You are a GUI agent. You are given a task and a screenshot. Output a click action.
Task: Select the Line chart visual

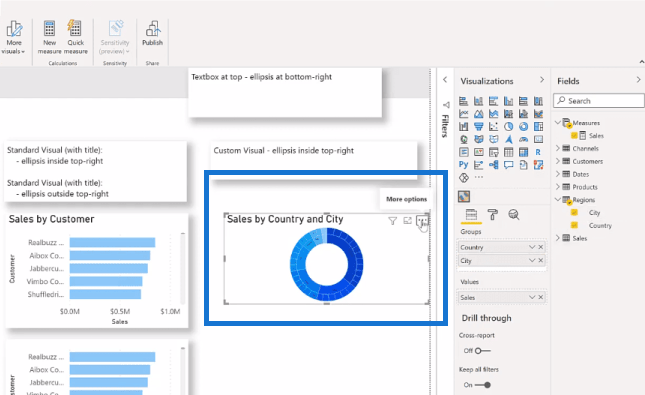(x=464, y=114)
